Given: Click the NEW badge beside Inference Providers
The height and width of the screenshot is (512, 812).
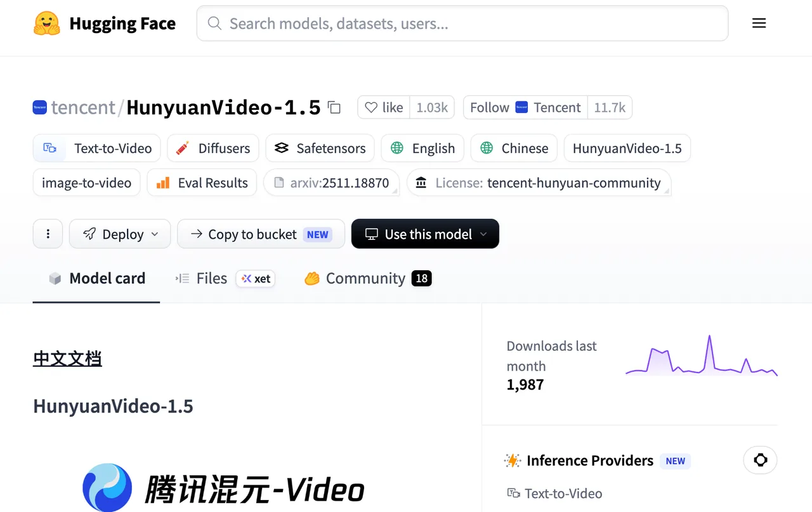Looking at the screenshot, I should [675, 461].
